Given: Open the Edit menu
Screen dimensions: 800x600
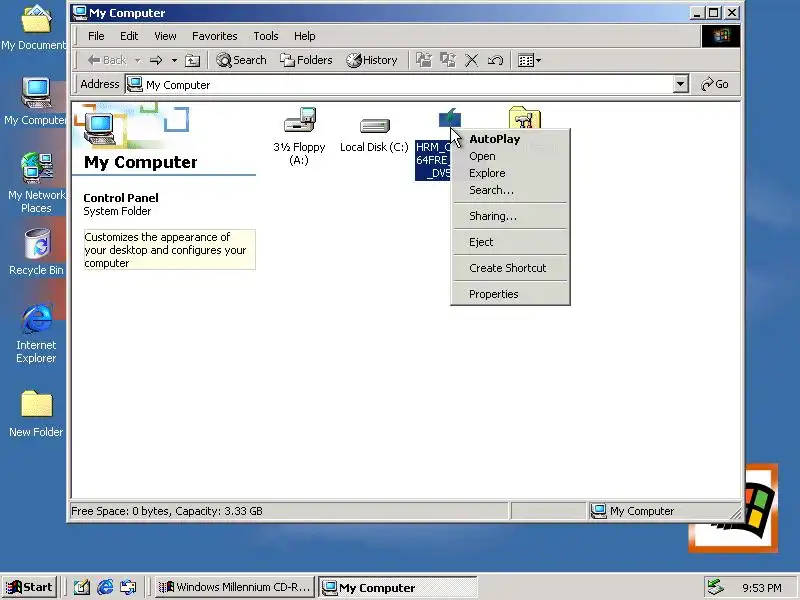Looking at the screenshot, I should click(129, 36).
